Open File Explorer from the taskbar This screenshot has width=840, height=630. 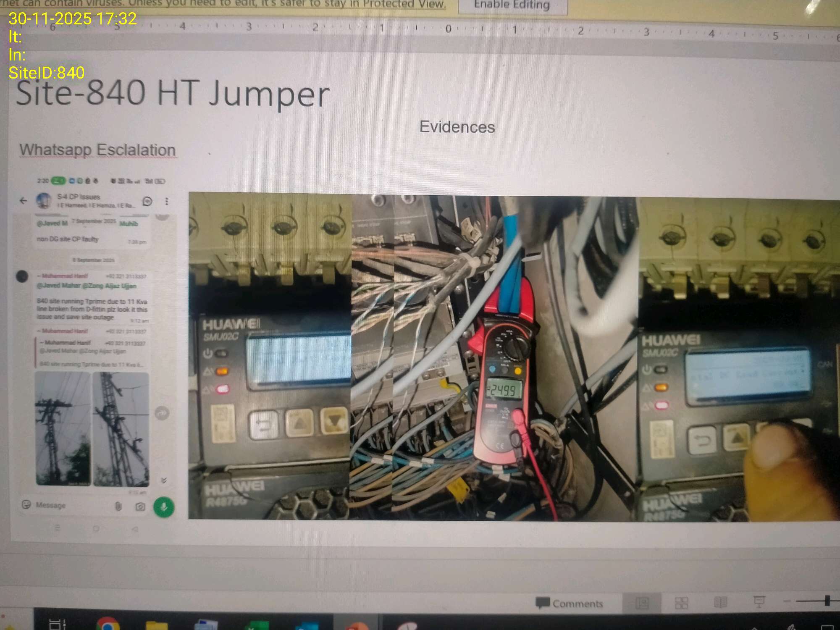156,626
